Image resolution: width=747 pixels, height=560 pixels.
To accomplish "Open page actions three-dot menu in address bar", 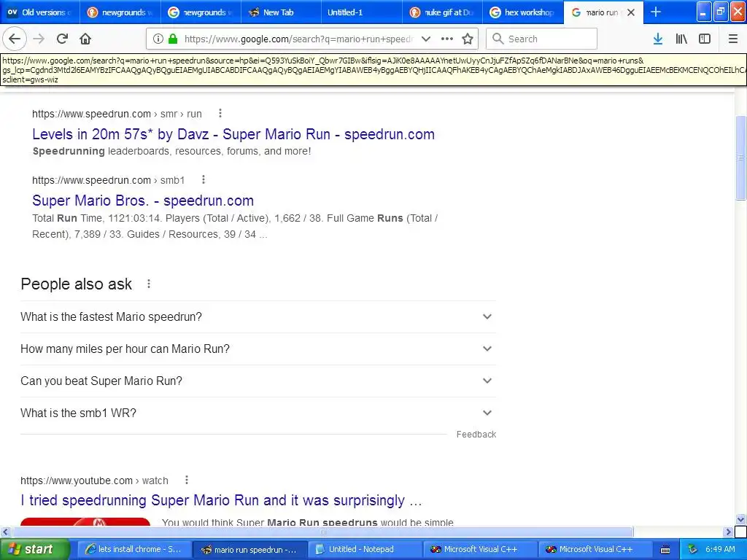I will 447,39.
